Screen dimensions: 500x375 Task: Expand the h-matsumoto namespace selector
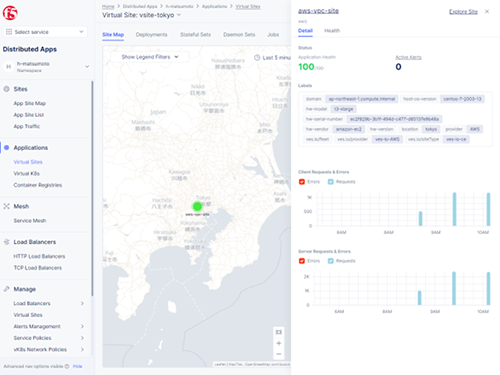point(45,67)
